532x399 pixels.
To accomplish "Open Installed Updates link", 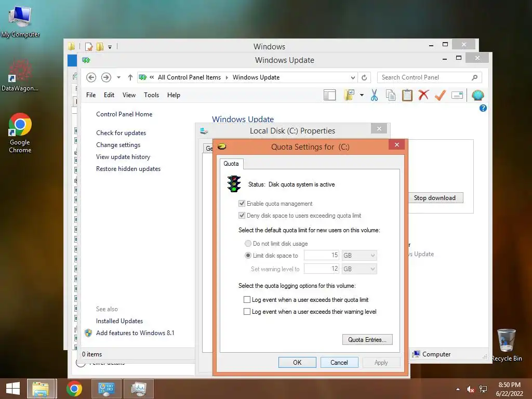I will 119,321.
